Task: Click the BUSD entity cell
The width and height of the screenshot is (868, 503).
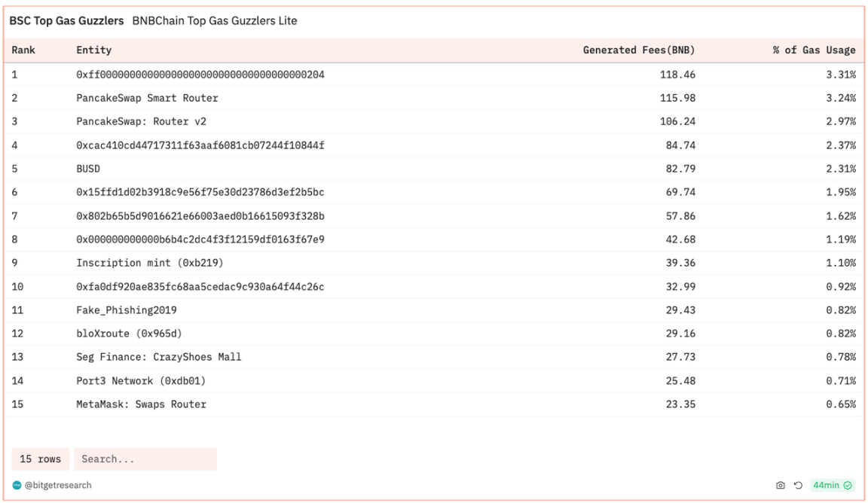Action: 88,169
